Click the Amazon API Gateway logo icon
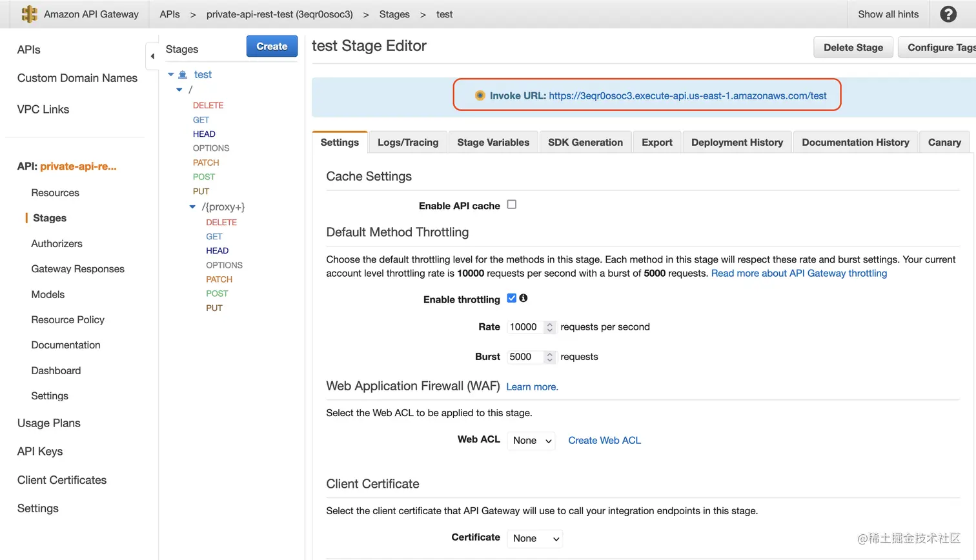 29,14
